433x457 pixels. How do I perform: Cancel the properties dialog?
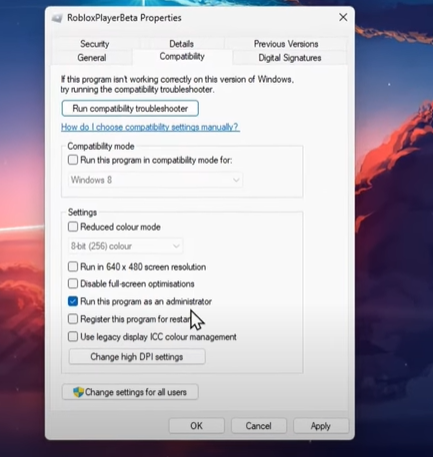258,426
